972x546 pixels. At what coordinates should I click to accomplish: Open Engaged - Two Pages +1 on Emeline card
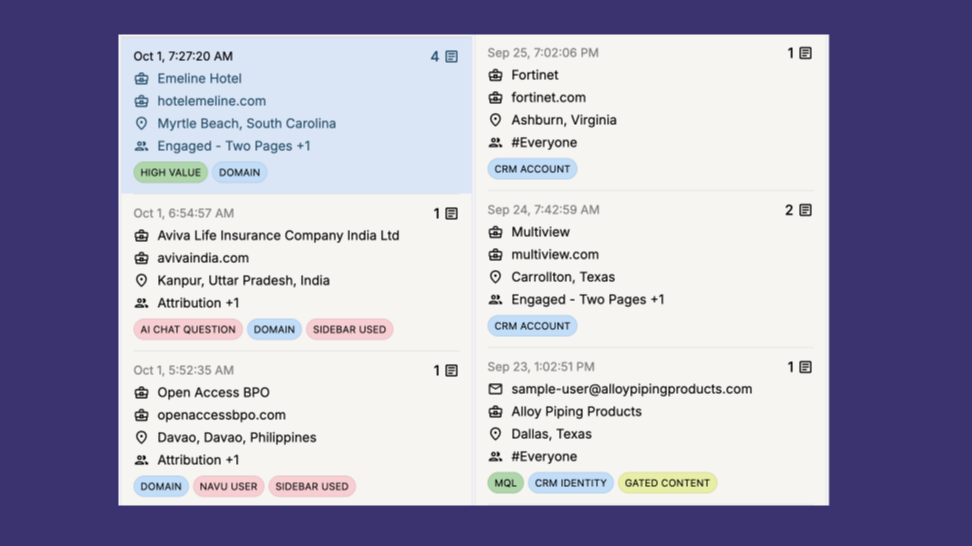[x=234, y=146]
